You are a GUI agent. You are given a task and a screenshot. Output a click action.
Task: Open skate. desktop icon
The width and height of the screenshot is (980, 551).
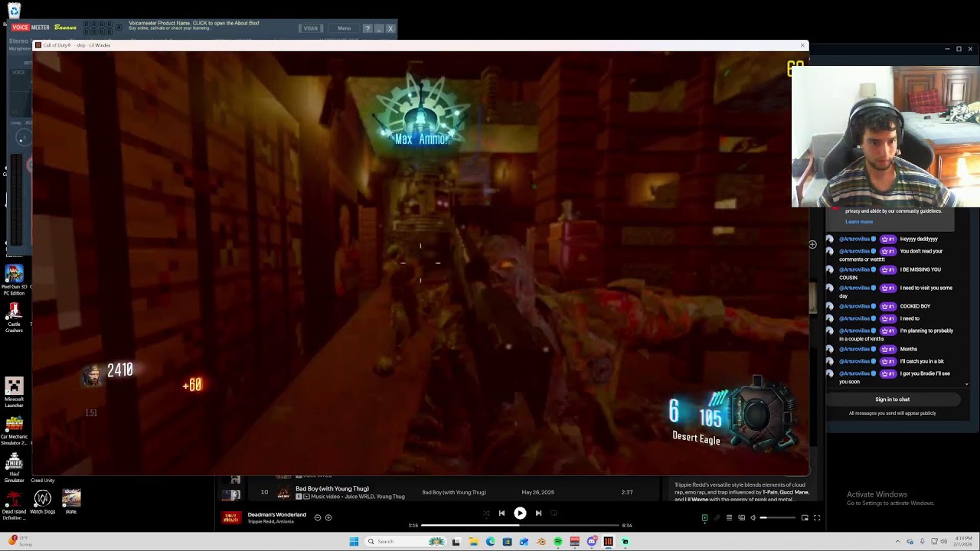[x=71, y=502]
